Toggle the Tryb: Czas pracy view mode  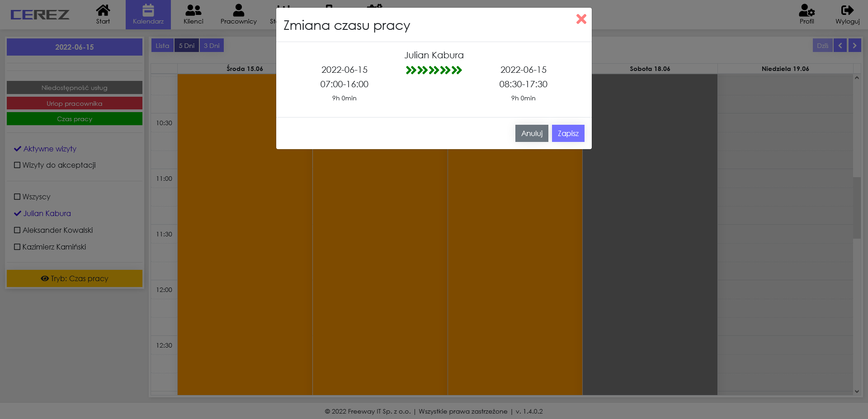75,278
